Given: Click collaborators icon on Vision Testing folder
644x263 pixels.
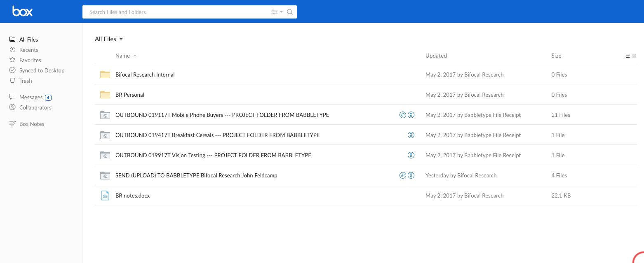Looking at the screenshot, I should 411,155.
